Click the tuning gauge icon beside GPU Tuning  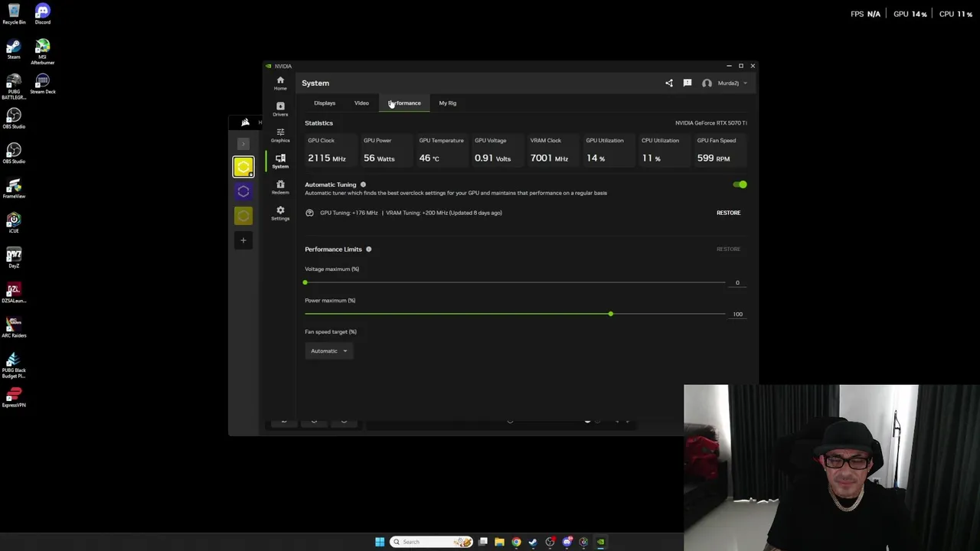click(x=309, y=213)
